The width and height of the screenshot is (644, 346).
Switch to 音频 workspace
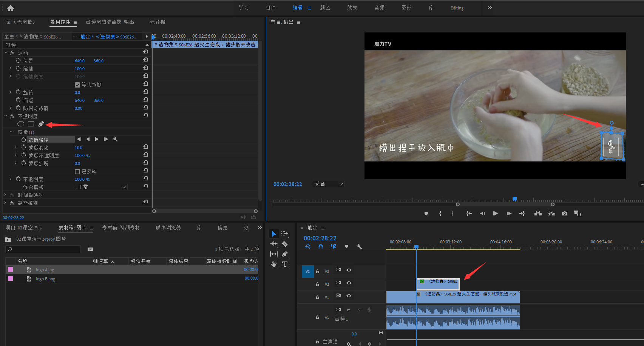click(x=379, y=8)
